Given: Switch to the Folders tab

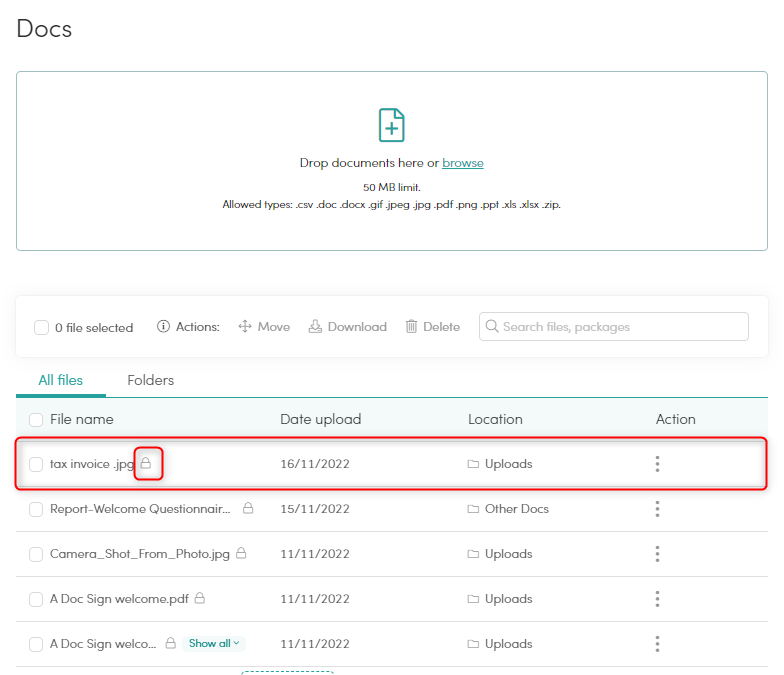Looking at the screenshot, I should tap(150, 380).
